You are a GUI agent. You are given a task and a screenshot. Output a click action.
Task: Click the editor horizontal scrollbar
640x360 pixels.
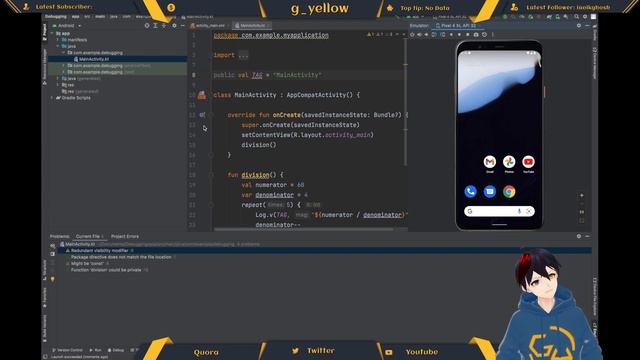pyautogui.click(x=304, y=229)
